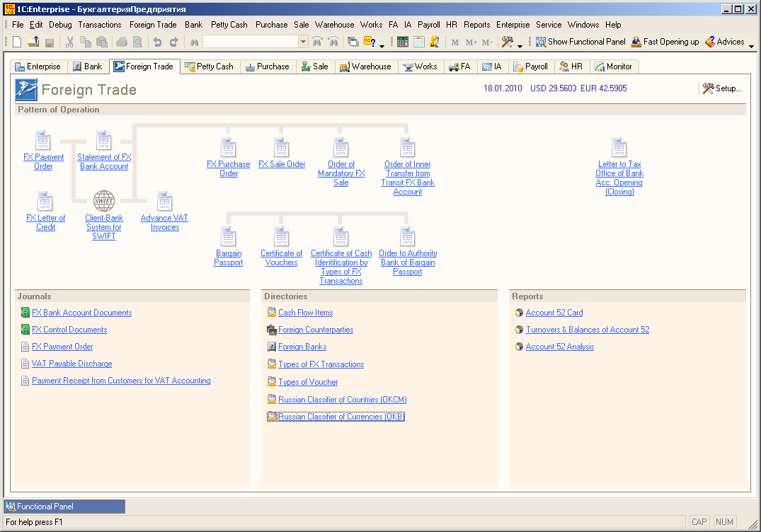Image resolution: width=761 pixels, height=532 pixels.
Task: Open the Reports menu
Action: (476, 25)
